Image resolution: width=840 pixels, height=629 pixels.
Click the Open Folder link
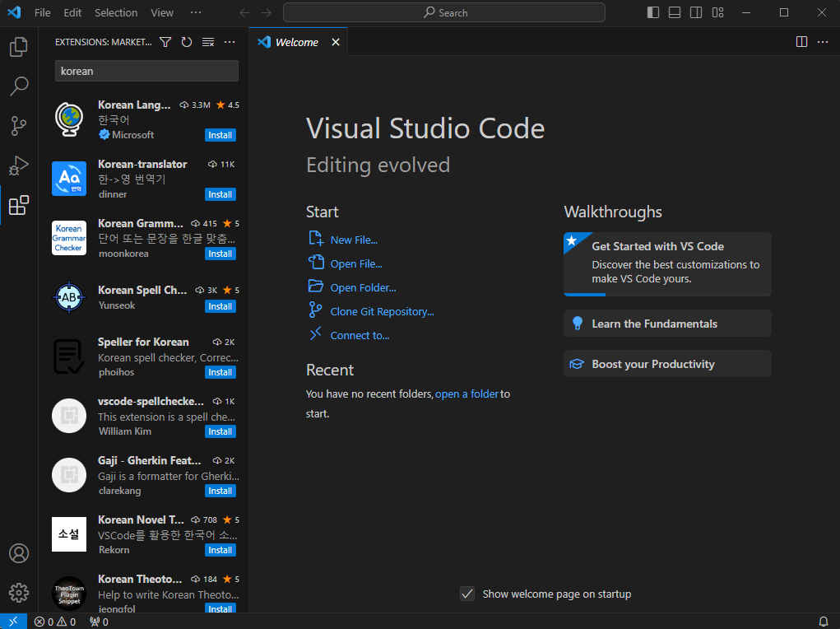[363, 287]
